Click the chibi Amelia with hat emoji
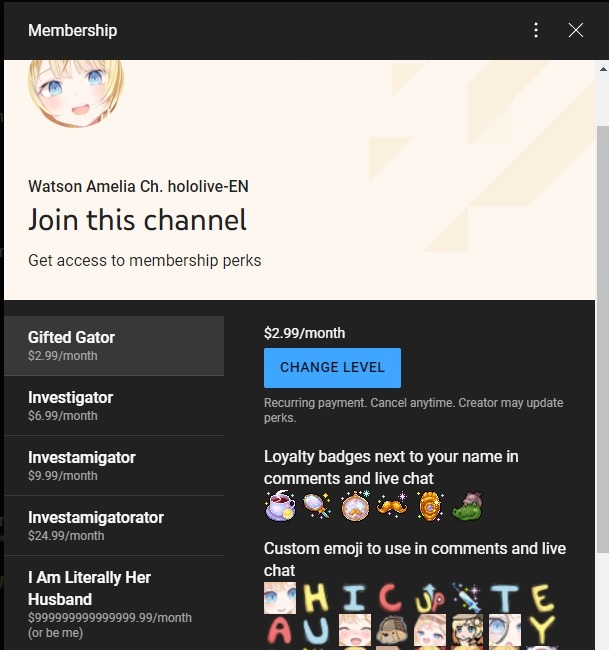Image resolution: width=609 pixels, height=650 pixels. (x=467, y=630)
